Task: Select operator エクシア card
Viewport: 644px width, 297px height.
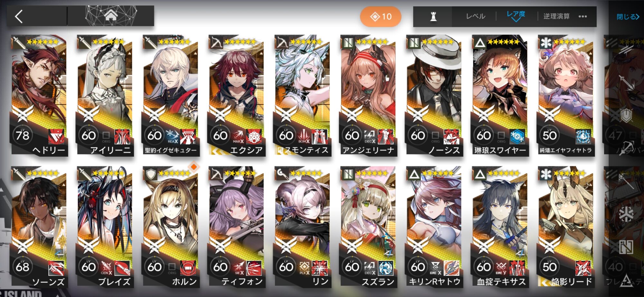Action: 237,96
